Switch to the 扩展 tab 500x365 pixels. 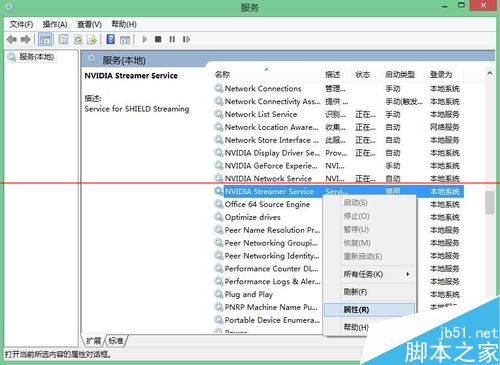click(x=93, y=341)
